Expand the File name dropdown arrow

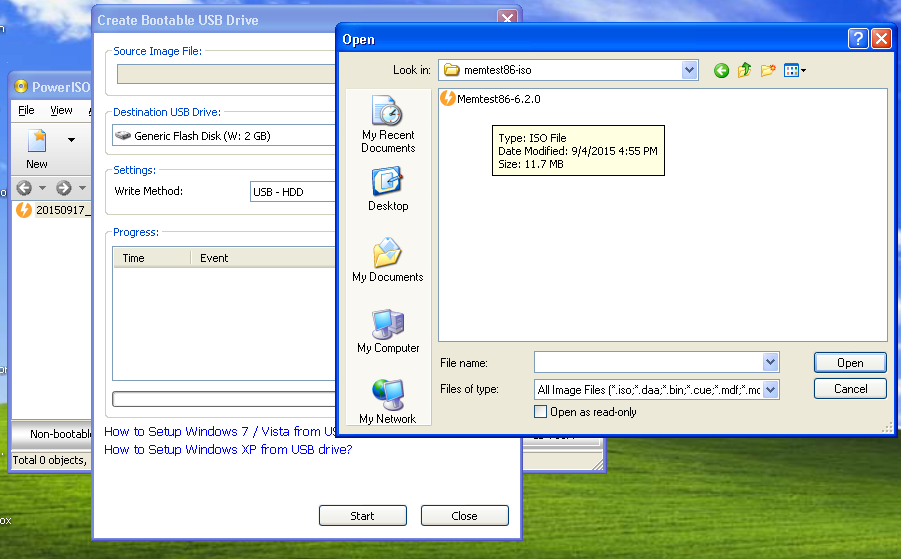(x=771, y=362)
